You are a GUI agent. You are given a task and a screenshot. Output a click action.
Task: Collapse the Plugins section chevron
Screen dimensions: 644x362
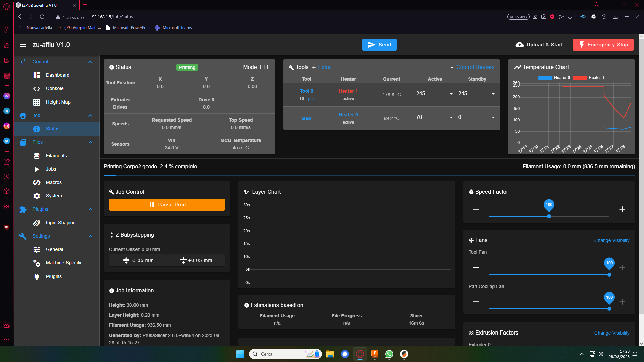pyautogui.click(x=90, y=209)
